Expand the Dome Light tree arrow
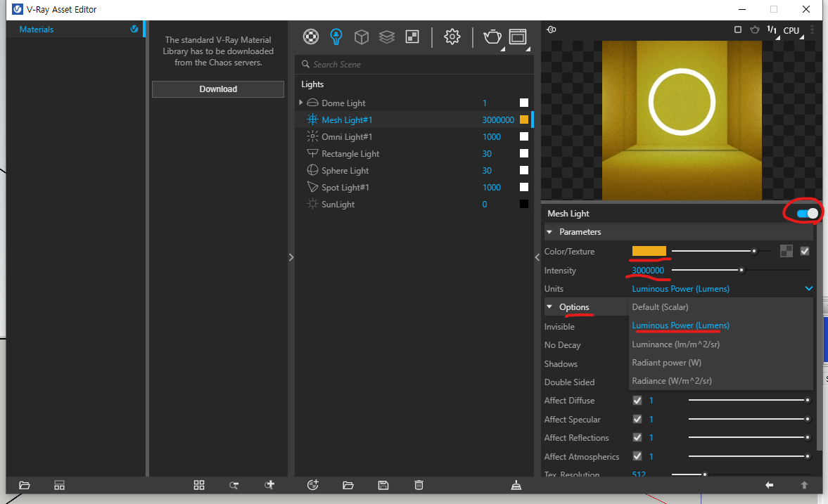This screenshot has width=828, height=504. click(x=301, y=103)
